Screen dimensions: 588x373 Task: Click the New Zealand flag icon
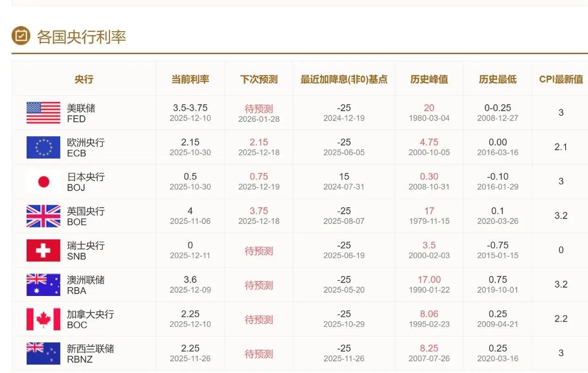43,353
